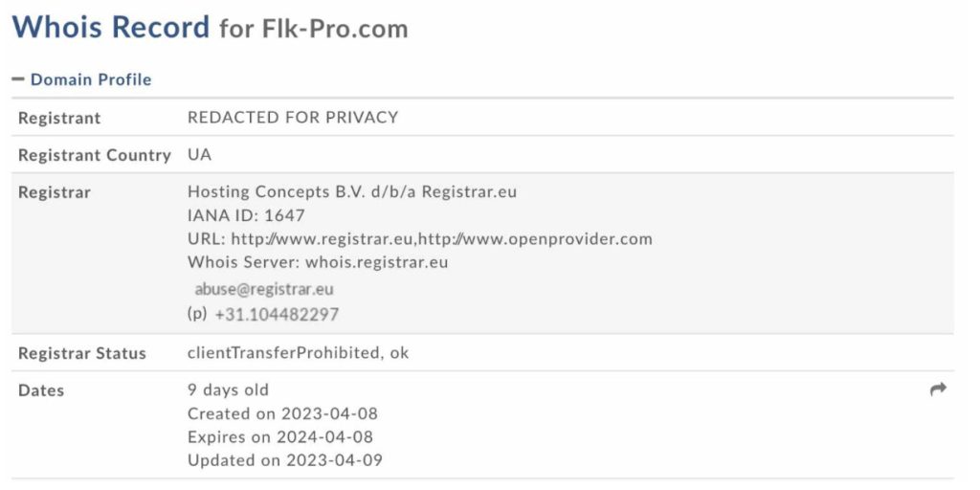Click the minus icon beside Domain Profile
Screen dimensions: 980x490
click(x=18, y=79)
